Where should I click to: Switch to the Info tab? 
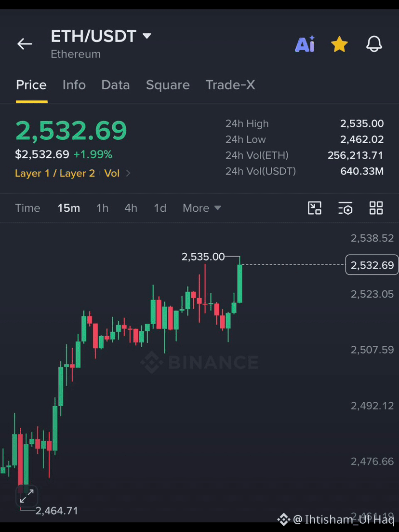74,85
